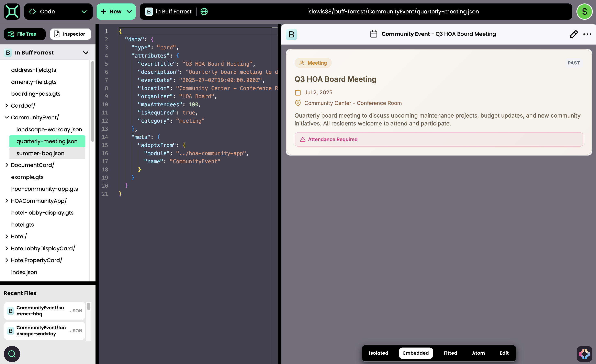Select Atom format
The width and height of the screenshot is (596, 364).
(478, 353)
